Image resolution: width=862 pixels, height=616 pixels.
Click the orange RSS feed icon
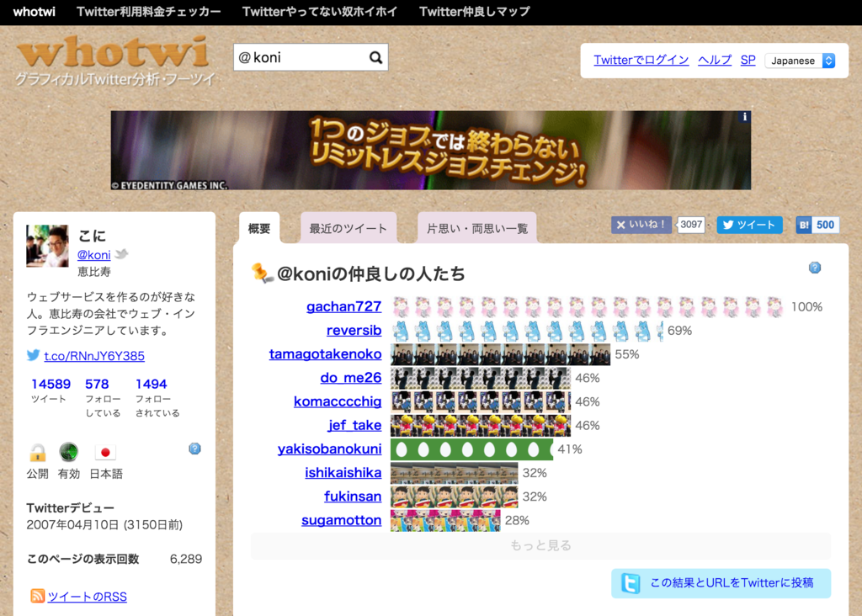37,596
